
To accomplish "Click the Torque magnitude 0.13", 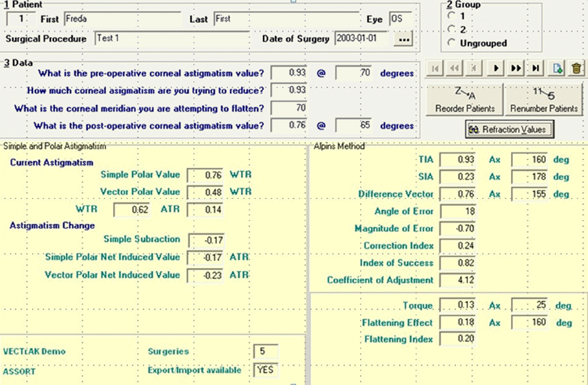I will [x=458, y=305].
